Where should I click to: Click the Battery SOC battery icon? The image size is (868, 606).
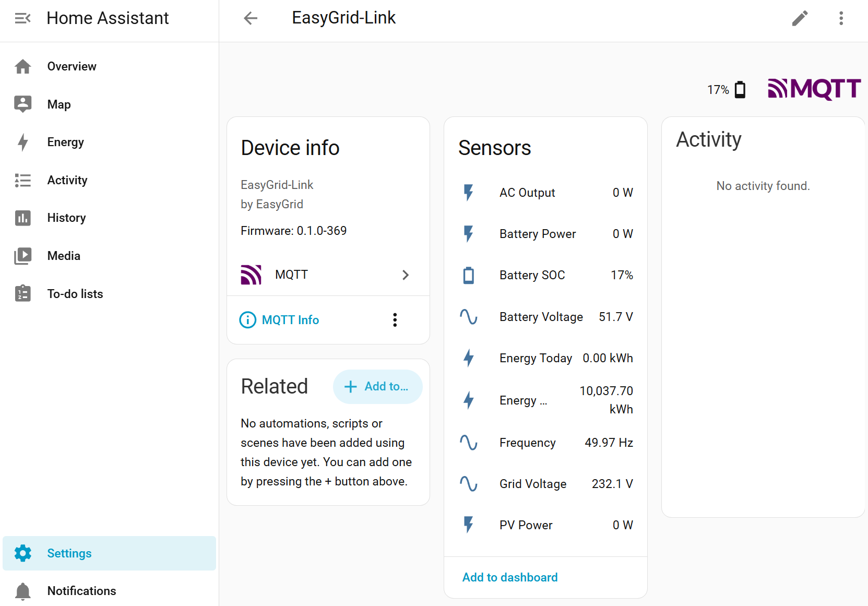(x=469, y=275)
